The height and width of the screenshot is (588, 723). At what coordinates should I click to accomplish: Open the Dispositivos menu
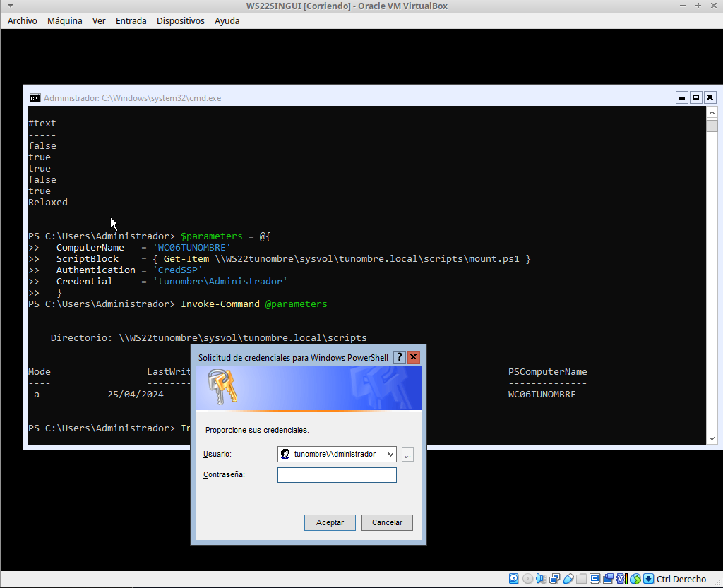tap(180, 20)
